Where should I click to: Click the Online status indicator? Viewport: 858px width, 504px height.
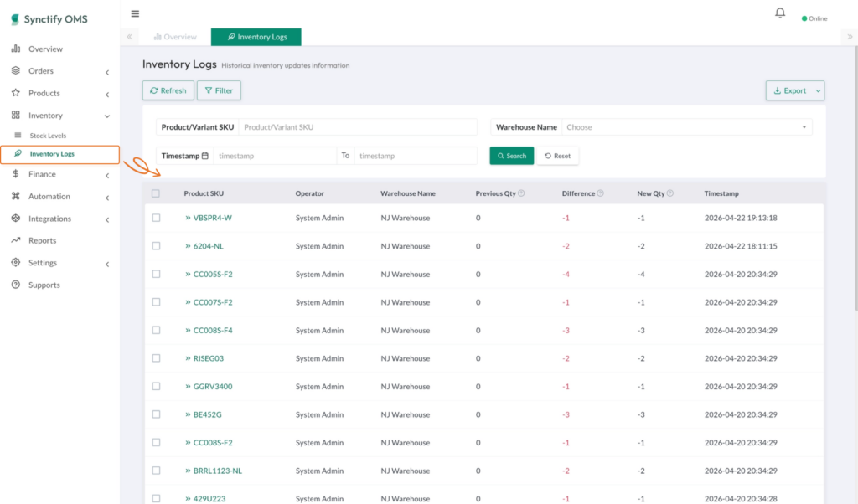[x=814, y=18]
